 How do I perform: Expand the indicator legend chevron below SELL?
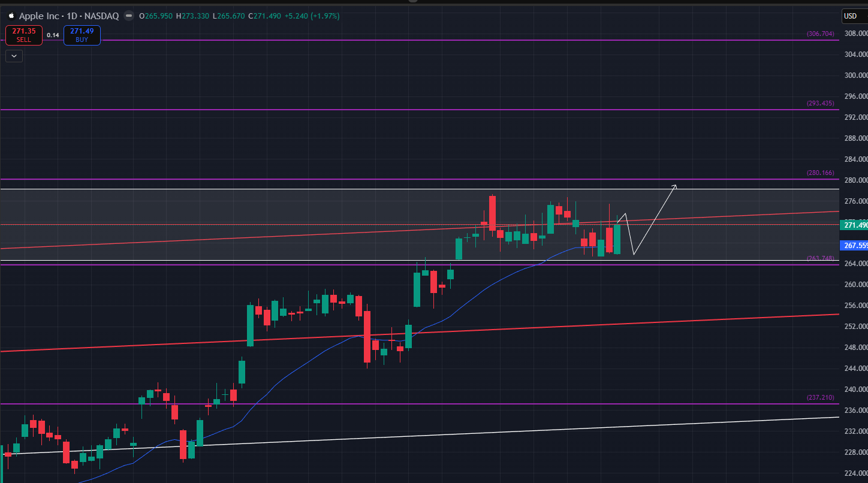pos(14,56)
